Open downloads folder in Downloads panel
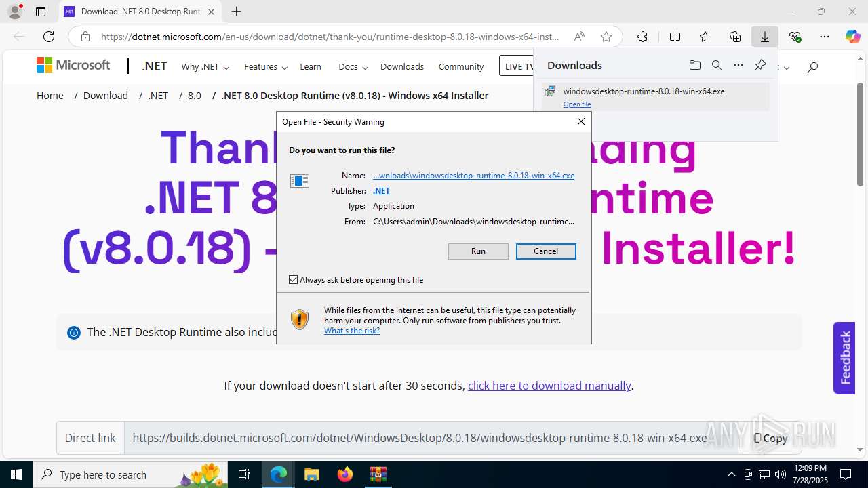The width and height of the screenshot is (868, 488). (694, 65)
